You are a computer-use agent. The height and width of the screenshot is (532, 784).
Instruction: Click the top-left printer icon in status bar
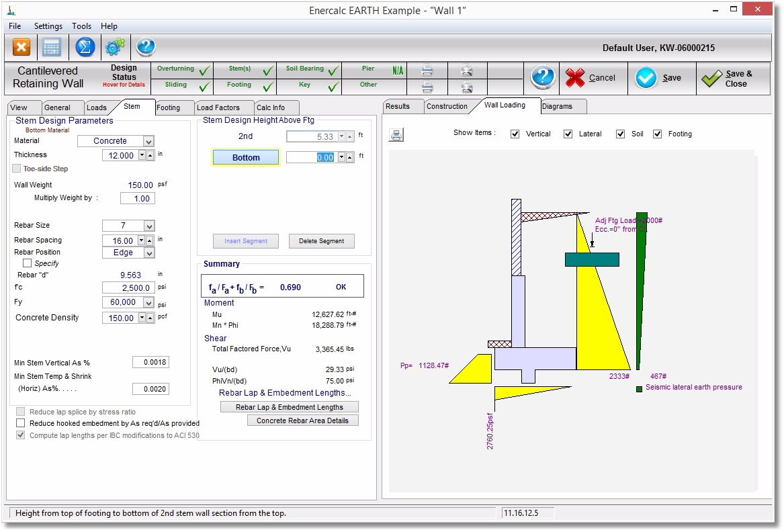point(427,70)
